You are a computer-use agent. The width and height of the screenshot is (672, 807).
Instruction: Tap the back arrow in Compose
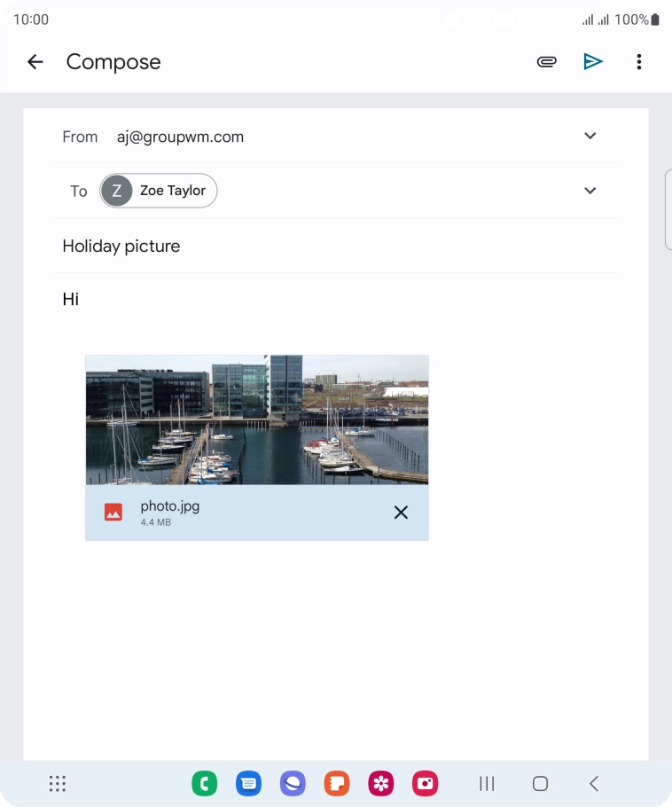pos(35,61)
